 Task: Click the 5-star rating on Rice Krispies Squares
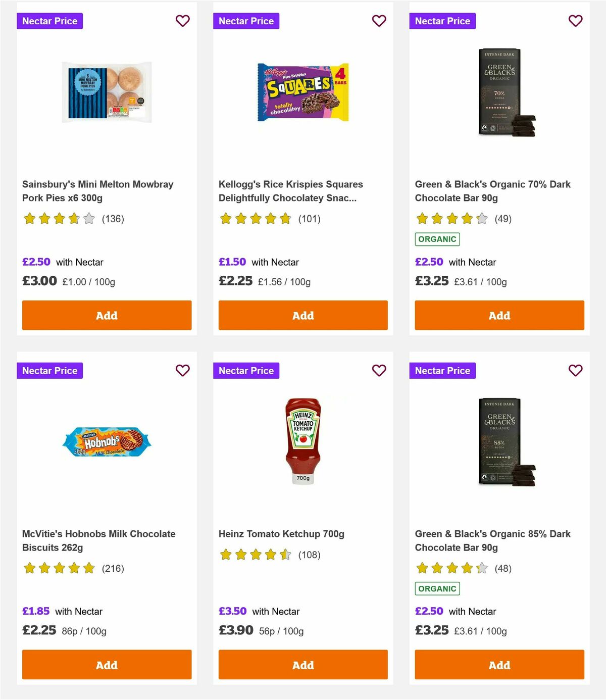pos(256,219)
